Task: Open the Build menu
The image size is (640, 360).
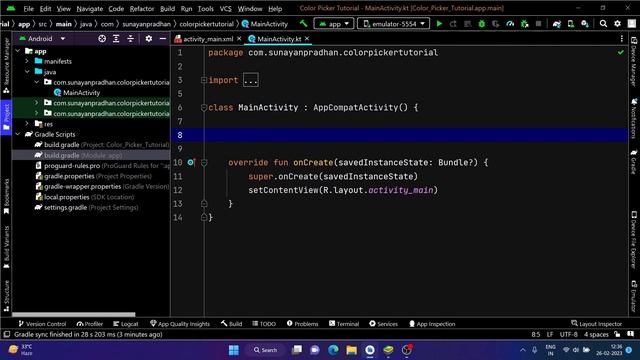Action: [x=167, y=9]
